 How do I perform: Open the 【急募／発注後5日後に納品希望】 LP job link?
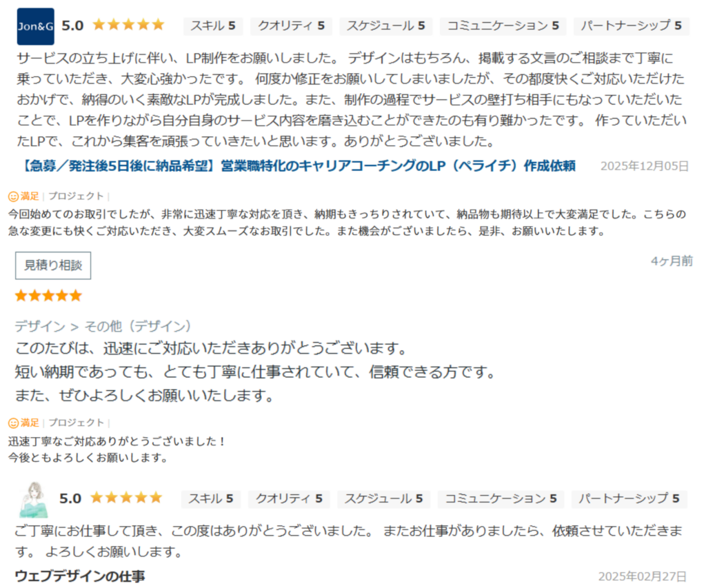(295, 166)
